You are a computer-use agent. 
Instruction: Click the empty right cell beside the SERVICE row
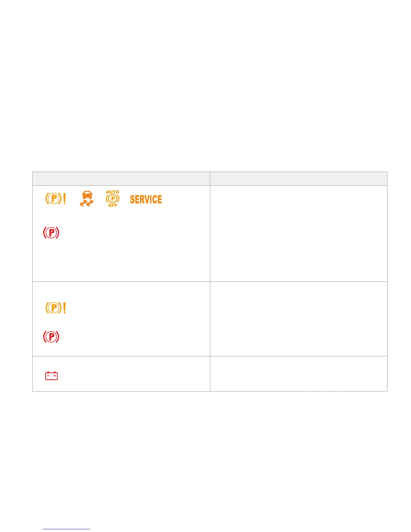(299, 233)
